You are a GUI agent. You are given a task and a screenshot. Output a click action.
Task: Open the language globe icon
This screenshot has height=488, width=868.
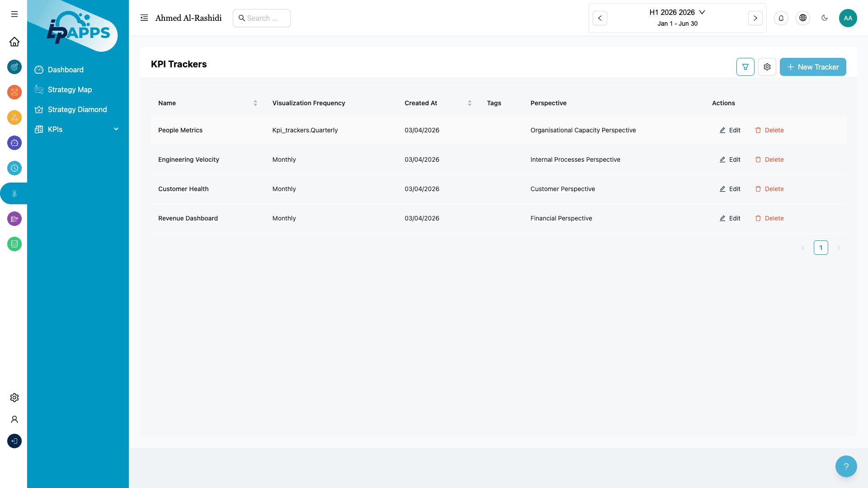[803, 18]
